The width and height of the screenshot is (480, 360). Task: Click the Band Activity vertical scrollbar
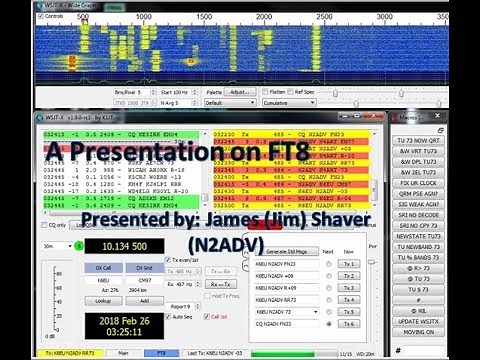(x=205, y=170)
